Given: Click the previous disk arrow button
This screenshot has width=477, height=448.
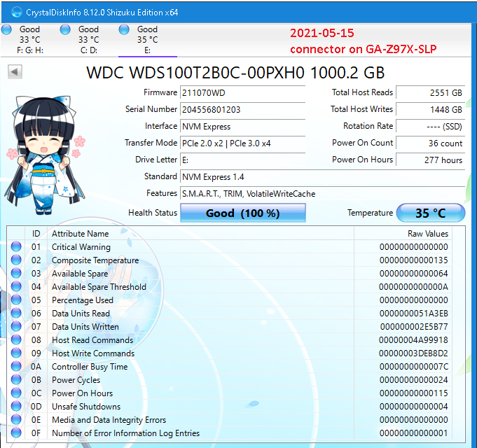Looking at the screenshot, I should tap(15, 72).
